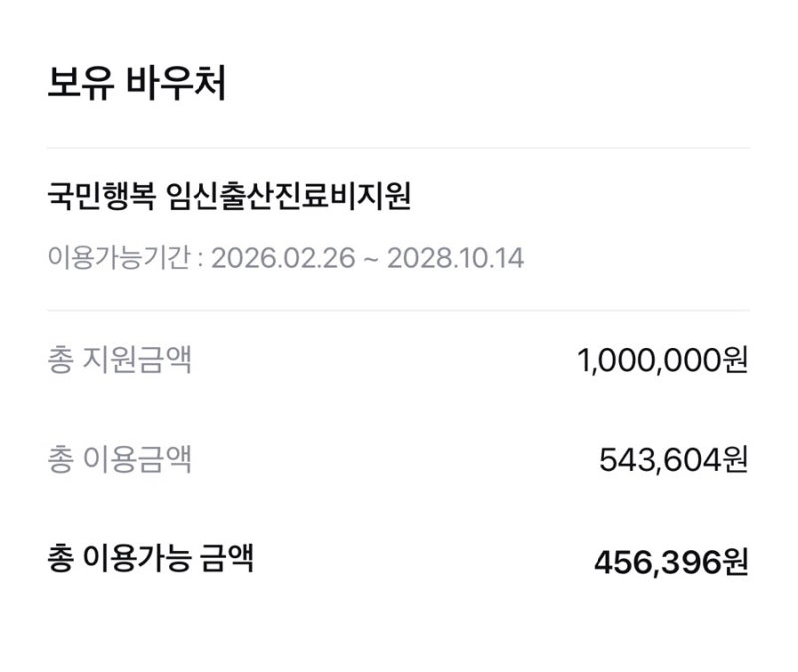Click the word 임신출산진료비지원 in voucher title
798x672 pixels.
coord(288,196)
